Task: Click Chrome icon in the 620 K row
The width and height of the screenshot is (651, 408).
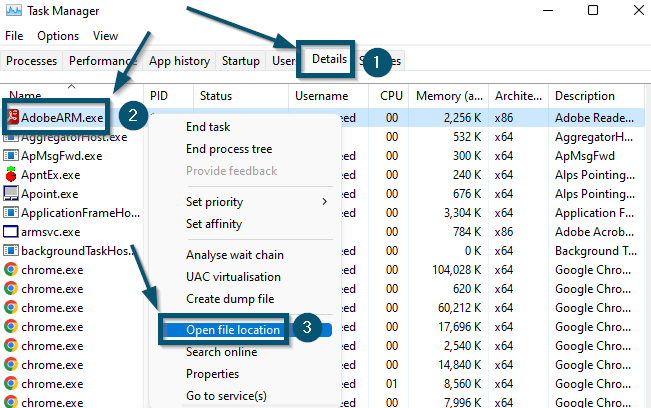Action: (11, 288)
